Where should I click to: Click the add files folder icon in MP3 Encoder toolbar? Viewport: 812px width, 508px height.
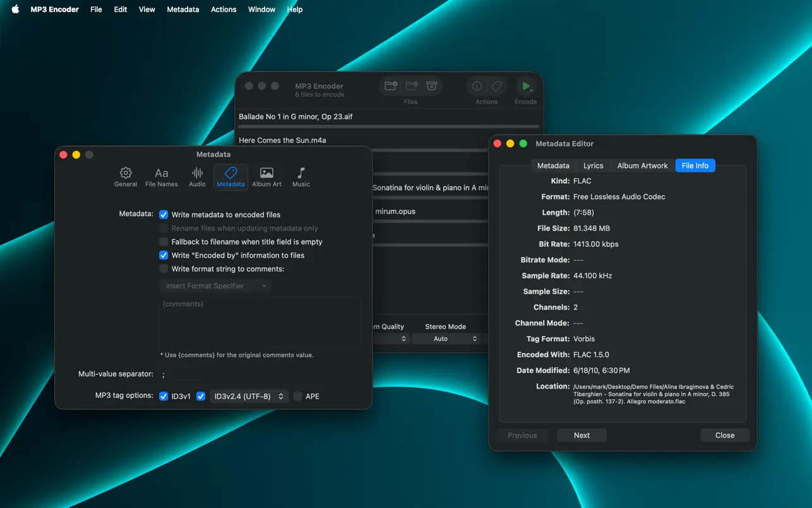pos(391,86)
